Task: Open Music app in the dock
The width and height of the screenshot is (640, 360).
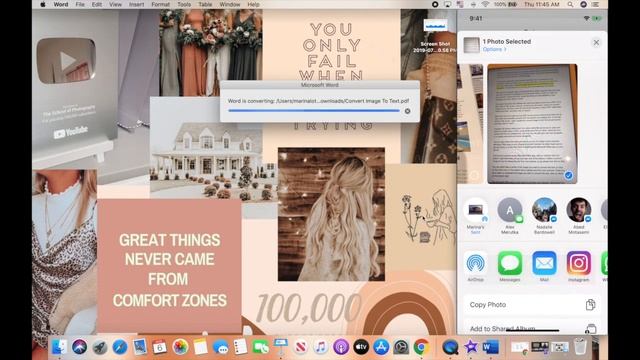Action: [x=321, y=347]
